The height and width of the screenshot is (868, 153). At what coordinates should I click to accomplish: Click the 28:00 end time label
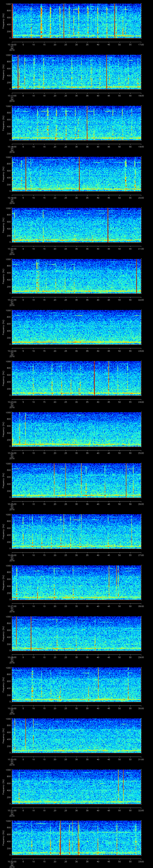click(141, 606)
